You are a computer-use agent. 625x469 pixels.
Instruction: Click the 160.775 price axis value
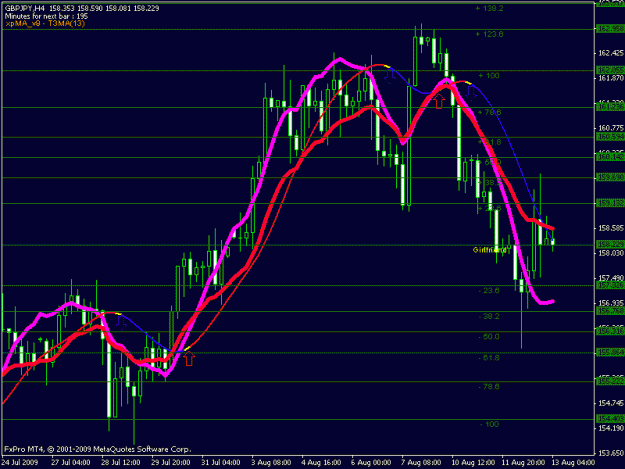[611, 128]
